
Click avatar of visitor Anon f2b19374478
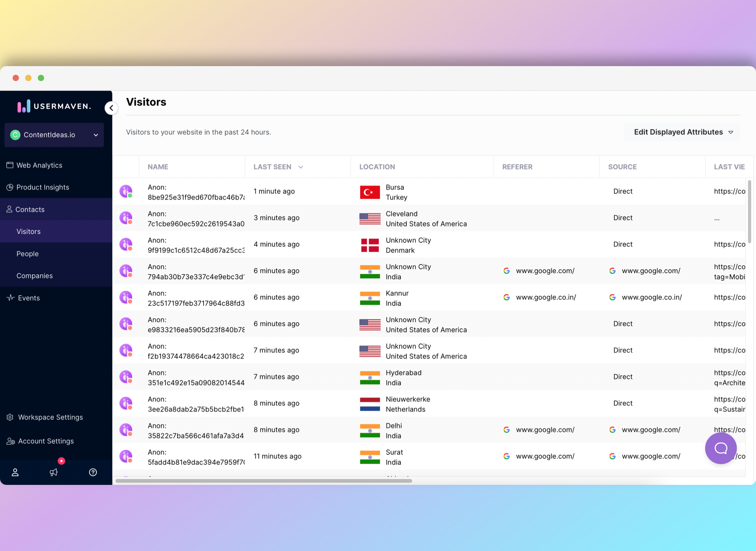coord(126,350)
